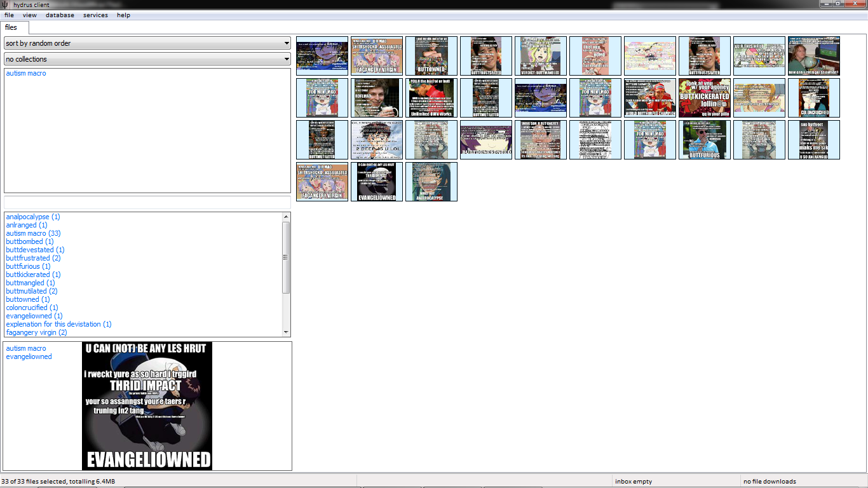This screenshot has width=868, height=488.
Task: Expand the no collections dropdown
Action: 147,59
